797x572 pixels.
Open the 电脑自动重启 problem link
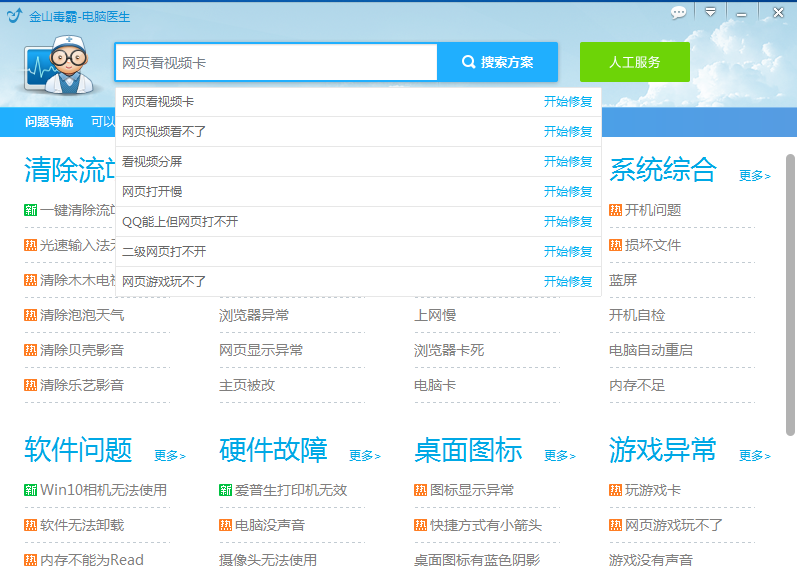(x=651, y=350)
